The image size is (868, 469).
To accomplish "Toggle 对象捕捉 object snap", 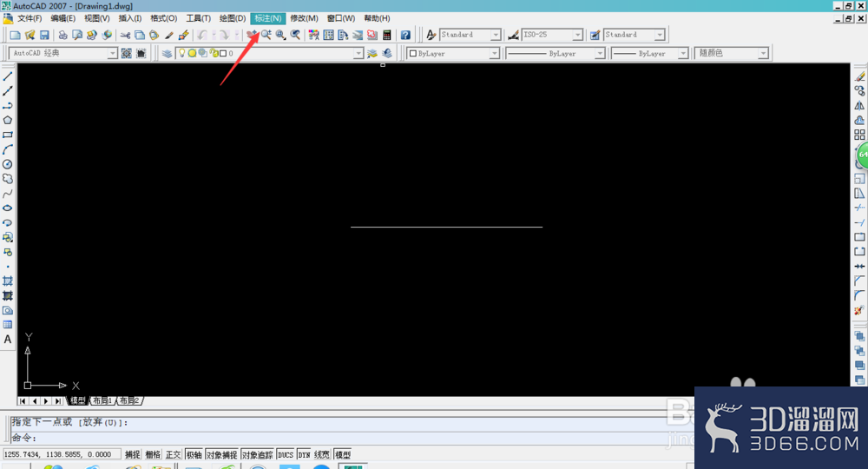I will point(222,454).
